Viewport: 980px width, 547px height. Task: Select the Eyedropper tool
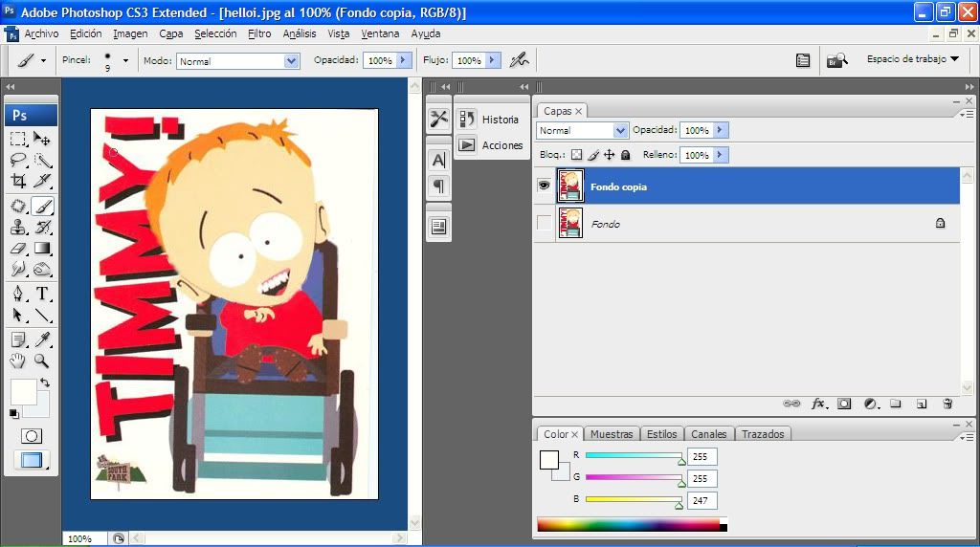coord(42,339)
